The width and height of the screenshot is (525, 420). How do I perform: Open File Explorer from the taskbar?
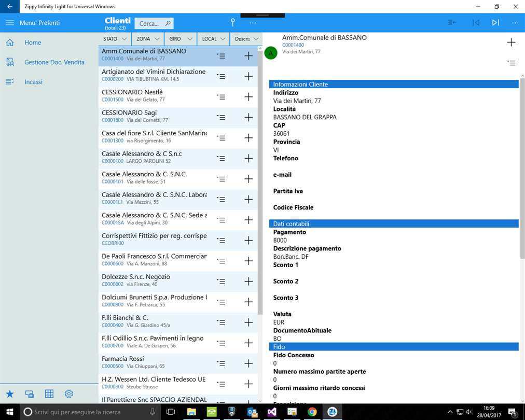(x=191, y=412)
